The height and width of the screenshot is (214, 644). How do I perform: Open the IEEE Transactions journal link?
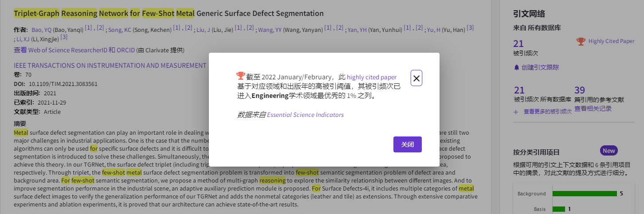point(110,66)
